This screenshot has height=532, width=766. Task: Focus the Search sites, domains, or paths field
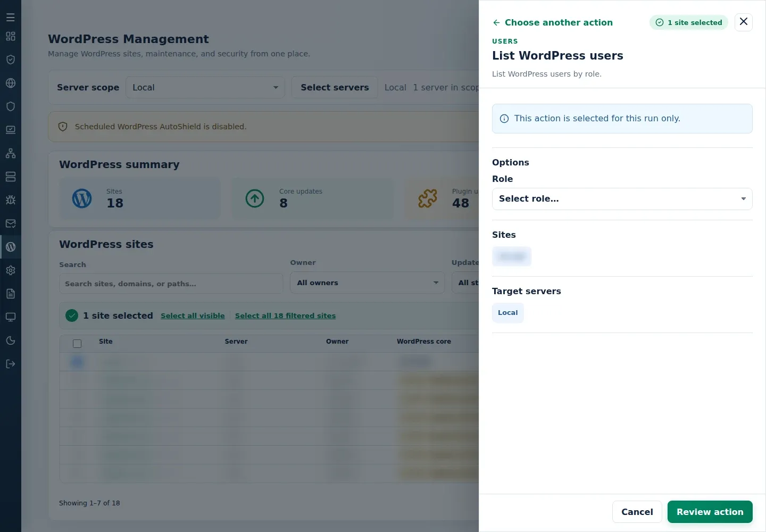click(x=171, y=284)
